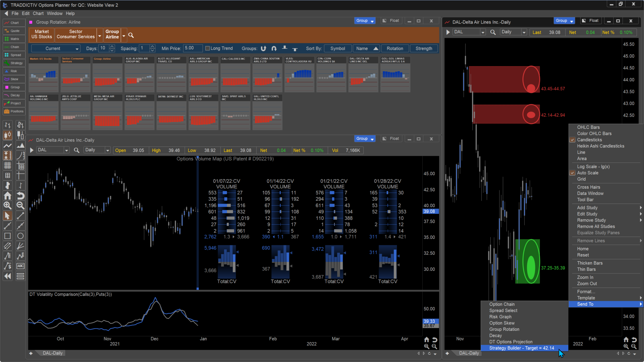Open the Chart tool in the sidebar
The image size is (644, 362).
[14, 23]
